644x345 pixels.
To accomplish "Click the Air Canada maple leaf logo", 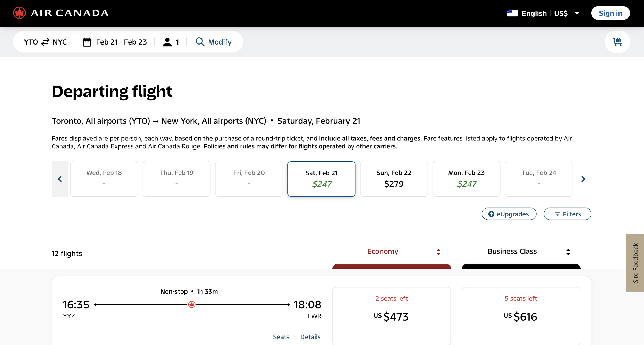I will [x=19, y=13].
